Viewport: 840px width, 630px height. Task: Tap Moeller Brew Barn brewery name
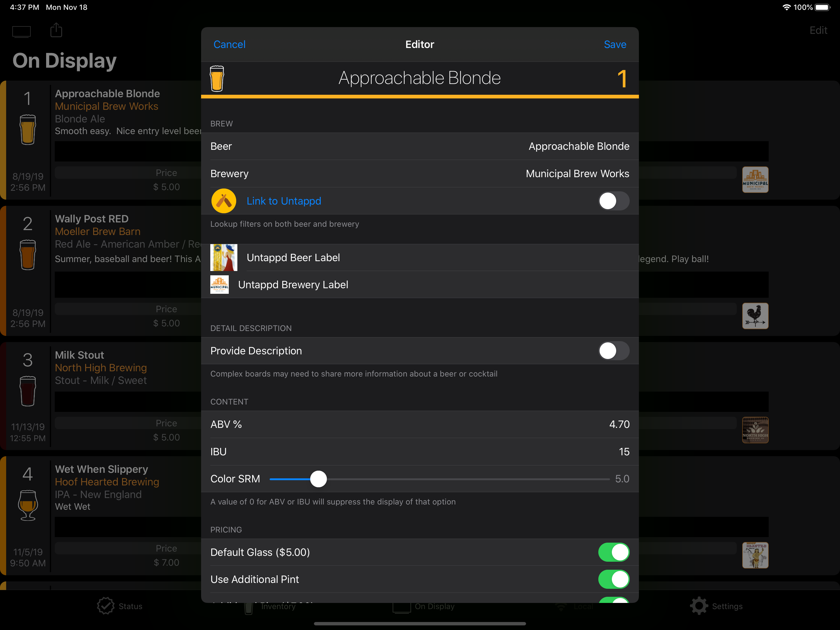pos(97,231)
